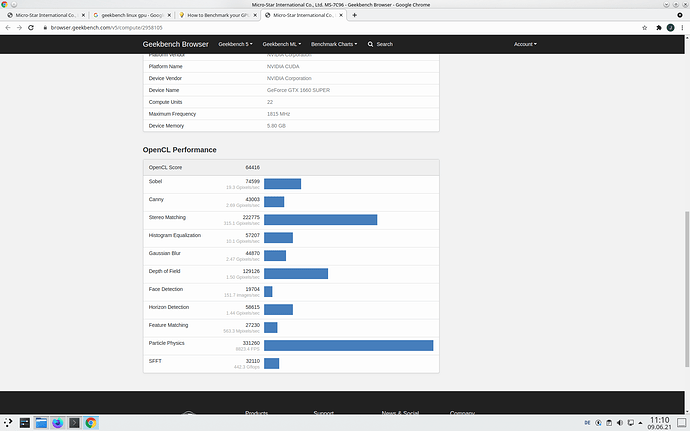Open the network/display tray icon

pyautogui.click(x=631, y=423)
